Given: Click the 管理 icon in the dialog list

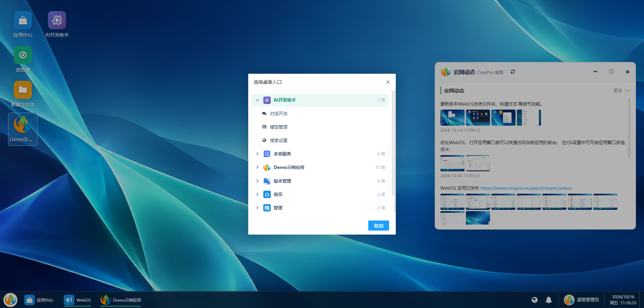Looking at the screenshot, I should tap(267, 208).
